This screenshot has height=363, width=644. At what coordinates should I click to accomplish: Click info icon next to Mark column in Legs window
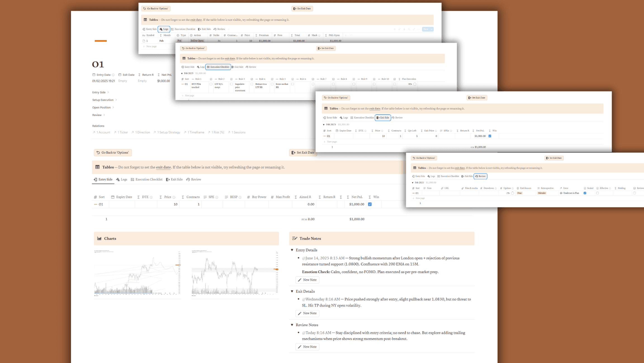pos(319,35)
